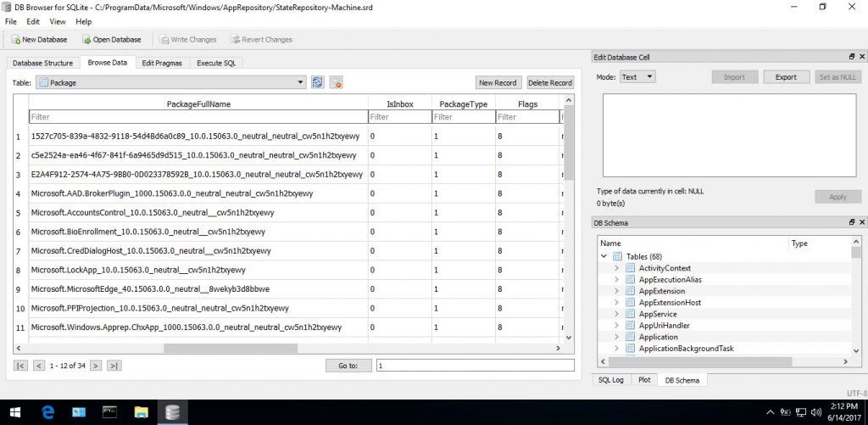Image resolution: width=868 pixels, height=425 pixels.
Task: Click the New Record button
Action: 498,82
